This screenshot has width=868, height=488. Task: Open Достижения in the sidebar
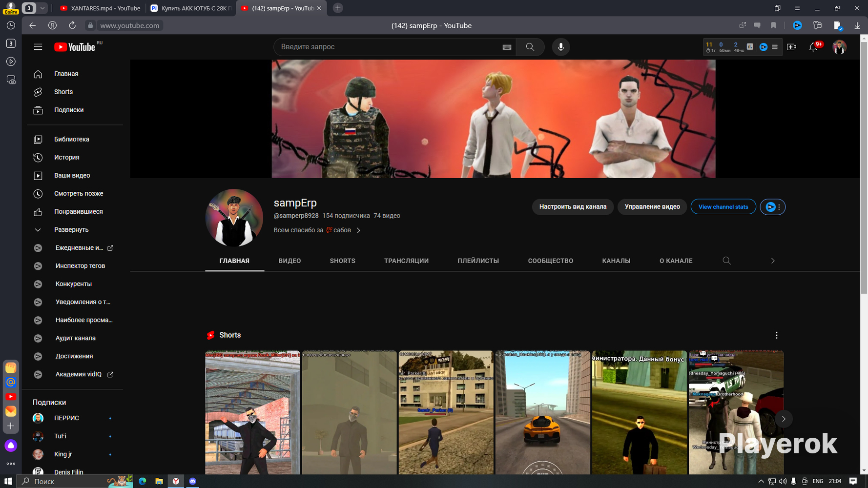pyautogui.click(x=73, y=356)
